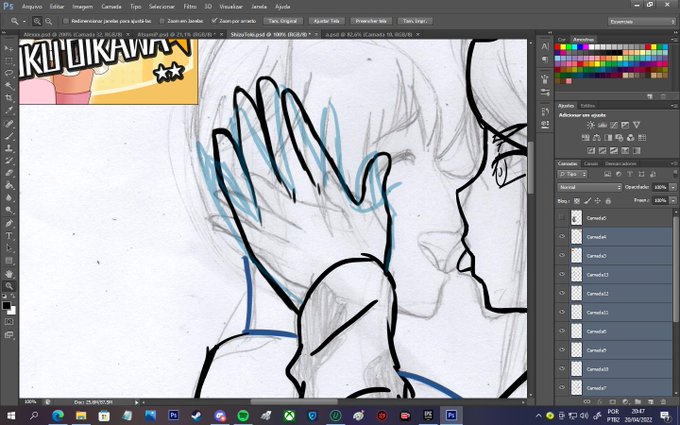Switch to the AtsumiP.psd document tab

tap(176, 34)
